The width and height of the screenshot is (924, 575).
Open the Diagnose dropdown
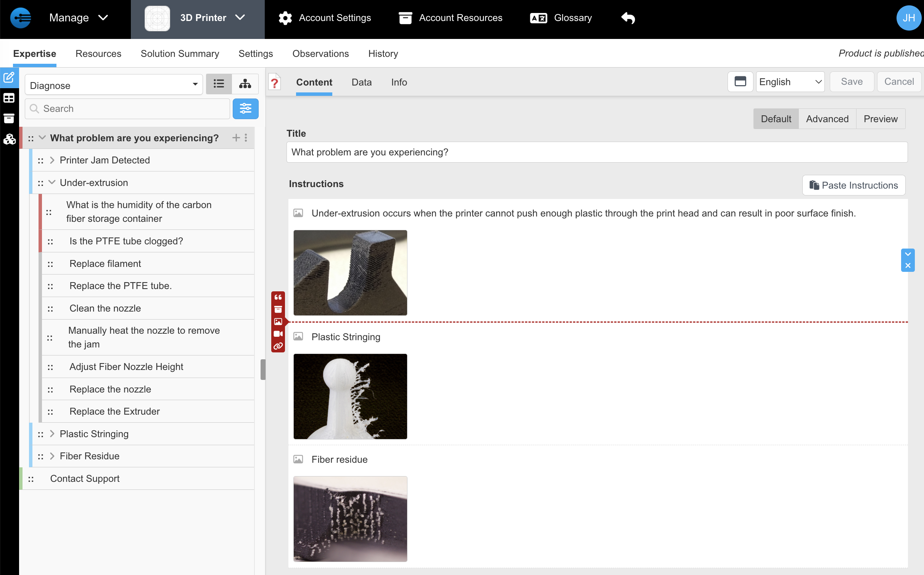pyautogui.click(x=114, y=85)
